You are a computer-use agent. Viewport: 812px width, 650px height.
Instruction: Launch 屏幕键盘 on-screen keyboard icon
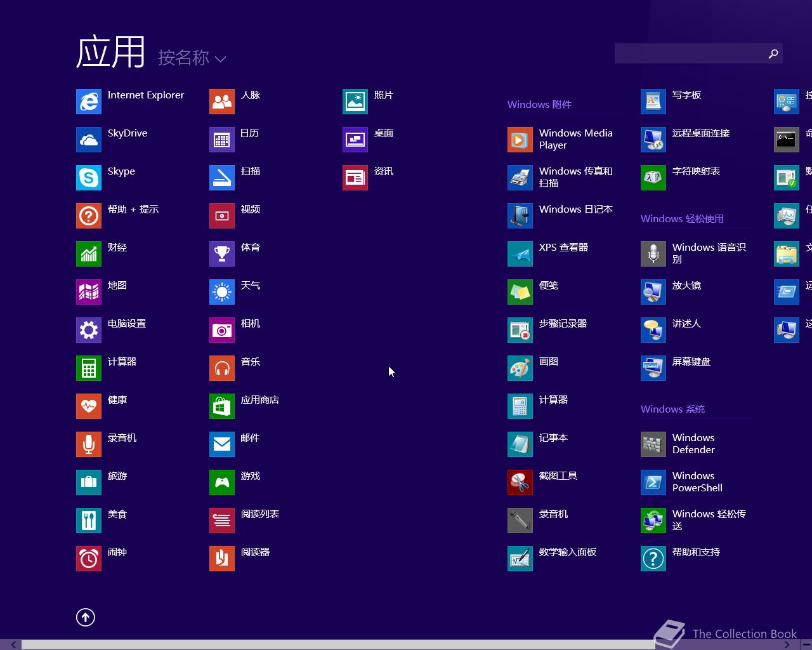[653, 368]
